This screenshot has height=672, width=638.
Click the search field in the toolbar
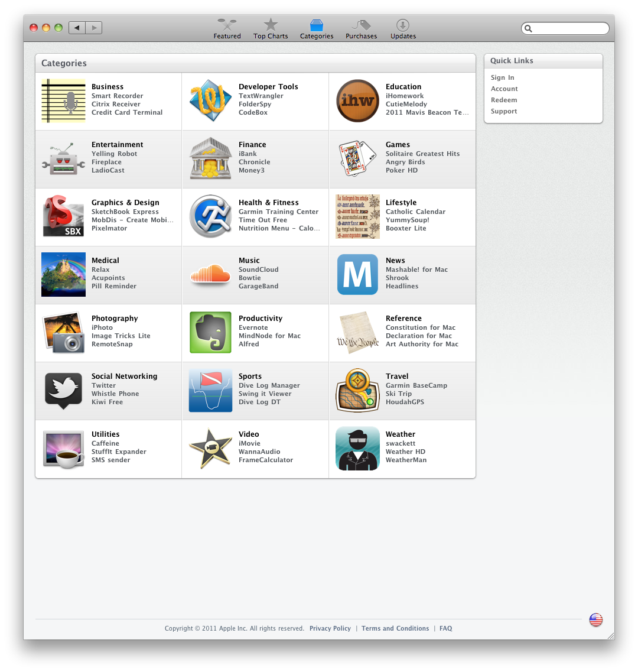[565, 28]
